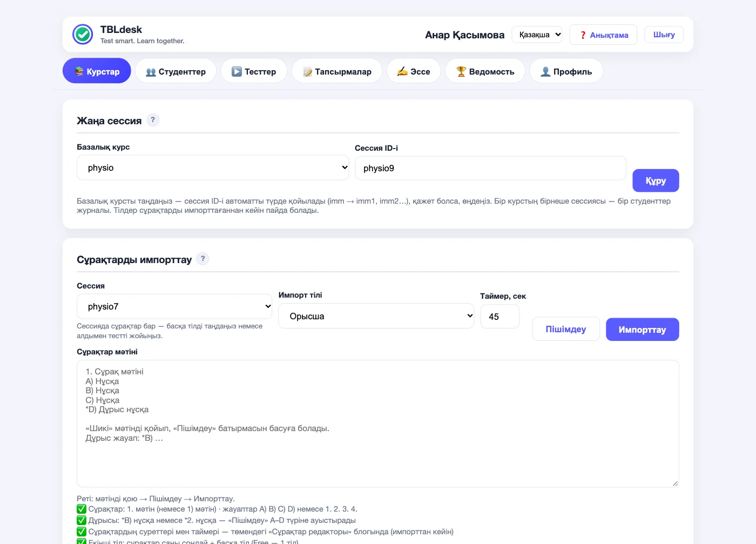Click the user name Анар Қасымова
Image resolution: width=756 pixels, height=544 pixels.
[465, 35]
